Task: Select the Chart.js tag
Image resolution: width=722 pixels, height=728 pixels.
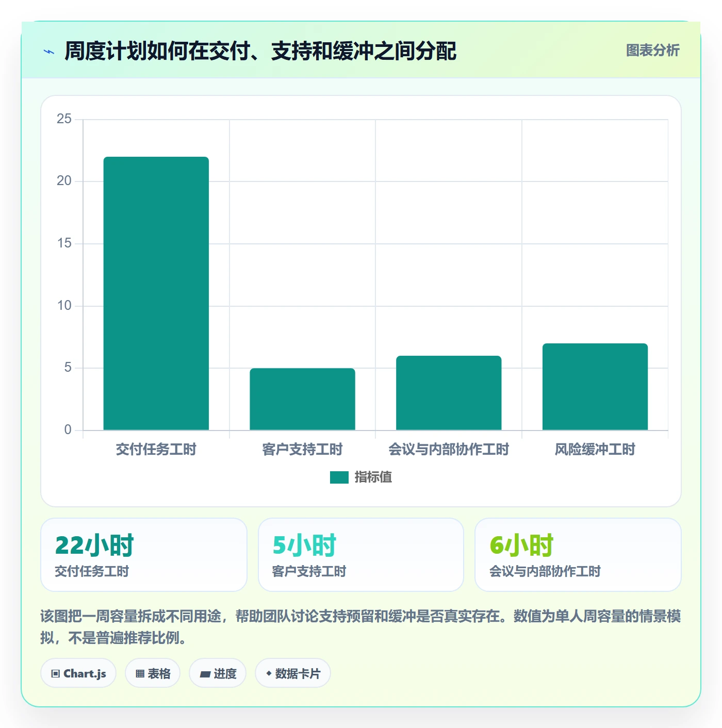Action: [78, 673]
